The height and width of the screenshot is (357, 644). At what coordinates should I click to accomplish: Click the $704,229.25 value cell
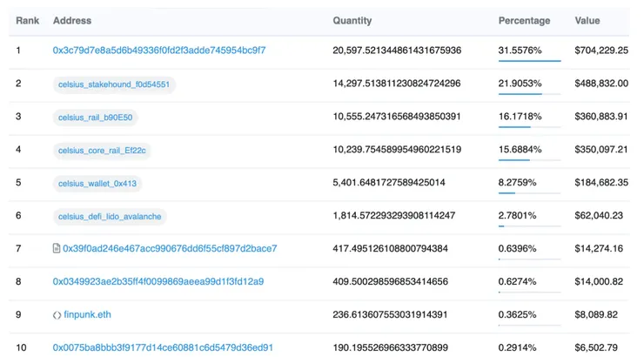tap(601, 51)
